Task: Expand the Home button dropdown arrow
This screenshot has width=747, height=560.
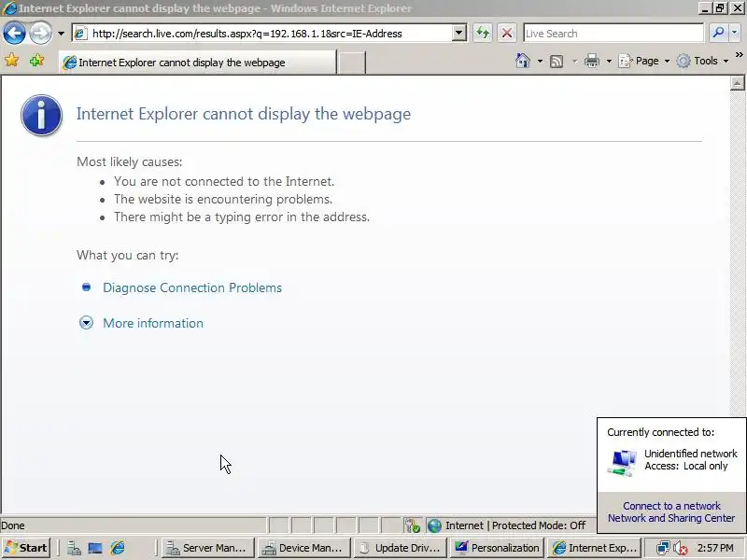Action: click(x=540, y=61)
